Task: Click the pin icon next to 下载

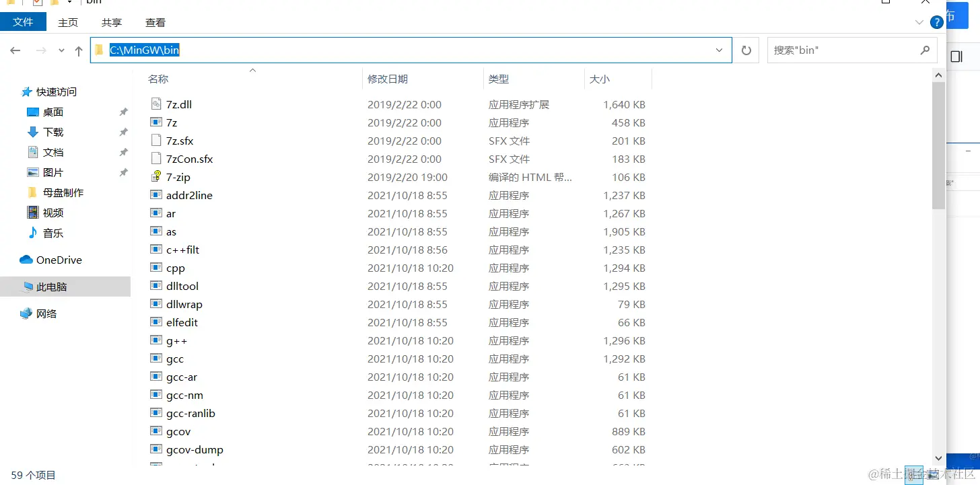Action: pyautogui.click(x=123, y=132)
